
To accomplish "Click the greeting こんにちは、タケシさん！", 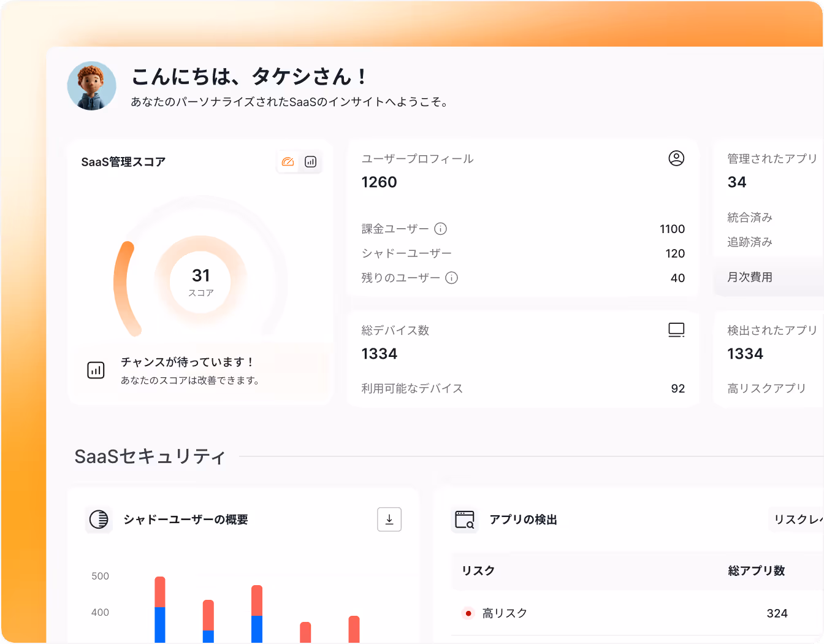I will click(250, 77).
